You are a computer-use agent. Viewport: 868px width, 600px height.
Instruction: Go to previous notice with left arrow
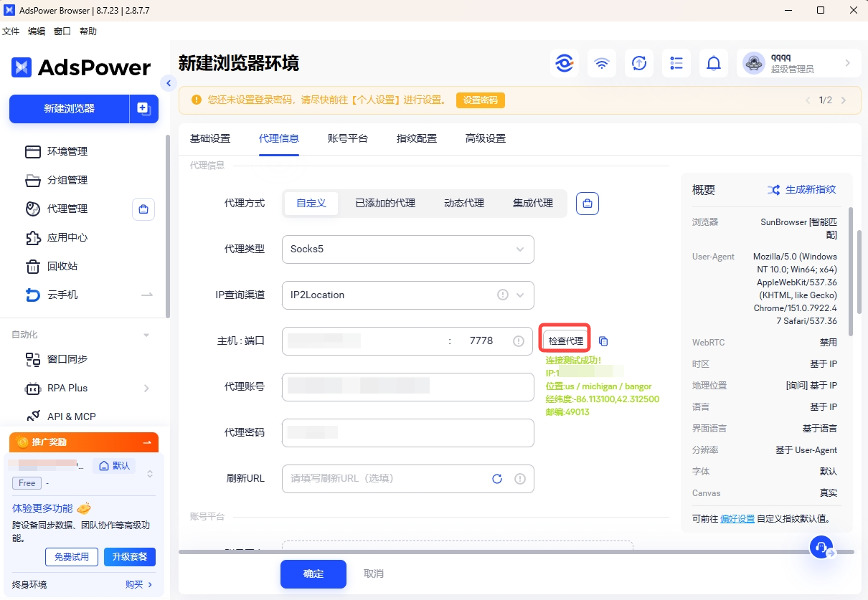(x=808, y=100)
